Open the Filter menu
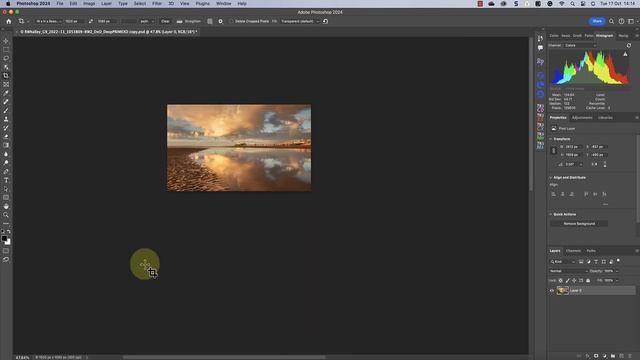This screenshot has height=360, width=640. 157,4
